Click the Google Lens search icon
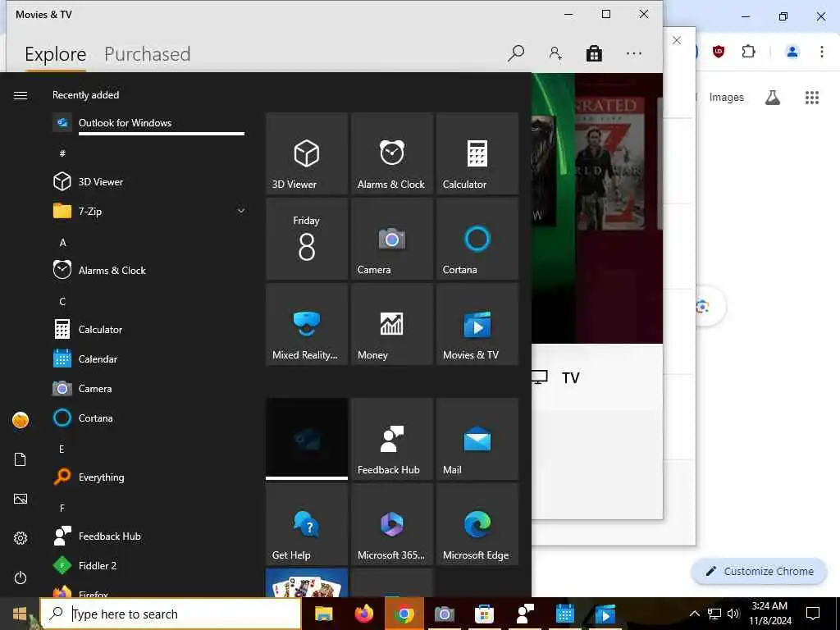 pos(702,307)
